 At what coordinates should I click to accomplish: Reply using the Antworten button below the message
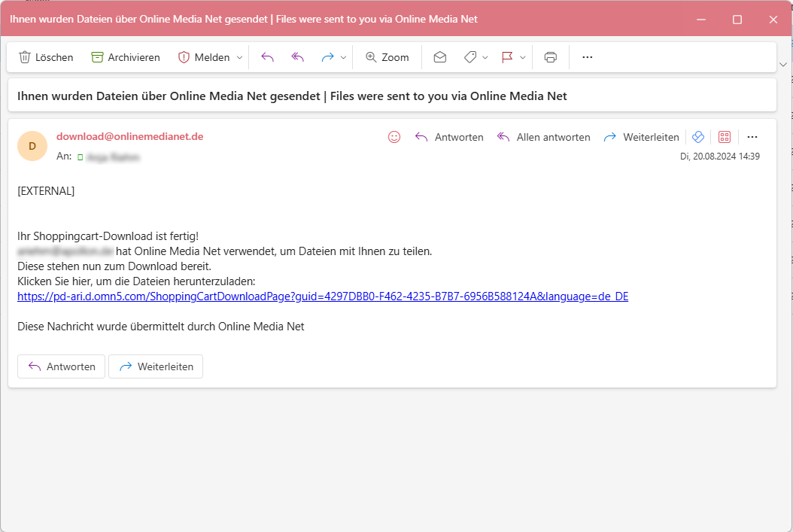coord(61,366)
